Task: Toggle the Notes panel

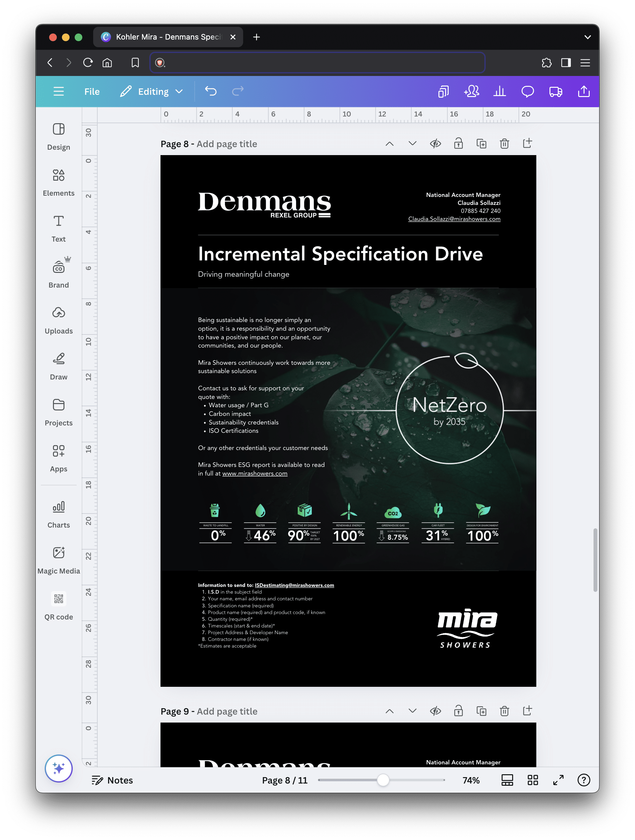Action: (x=112, y=780)
